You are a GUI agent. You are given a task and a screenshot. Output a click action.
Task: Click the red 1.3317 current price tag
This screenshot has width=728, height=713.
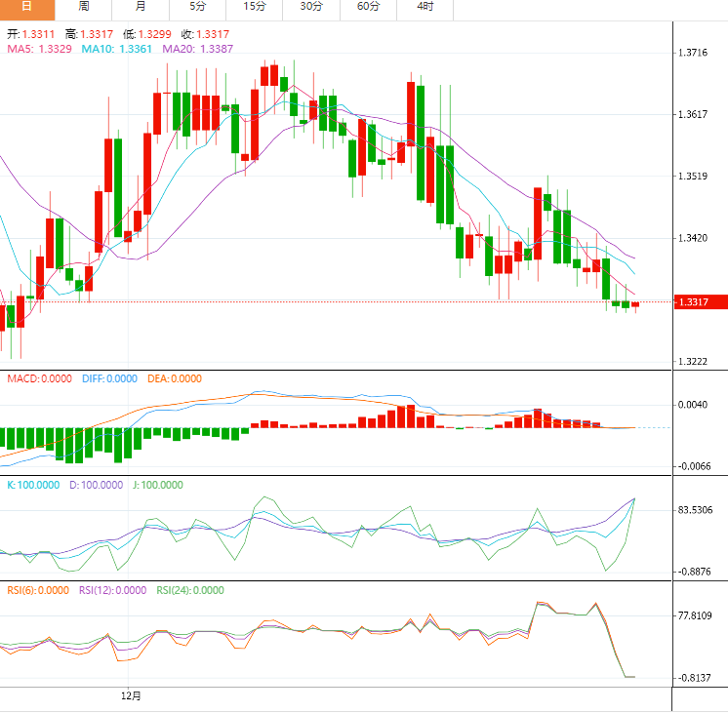(701, 302)
